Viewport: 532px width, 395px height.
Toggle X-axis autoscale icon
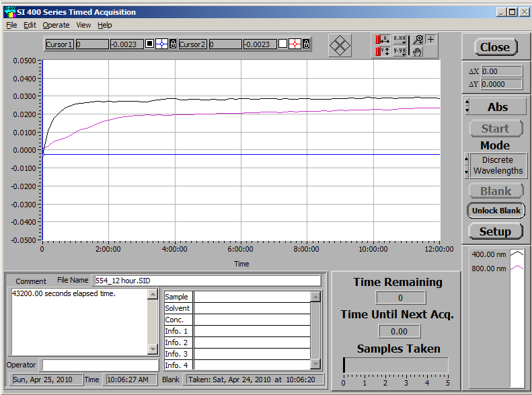(x=383, y=40)
